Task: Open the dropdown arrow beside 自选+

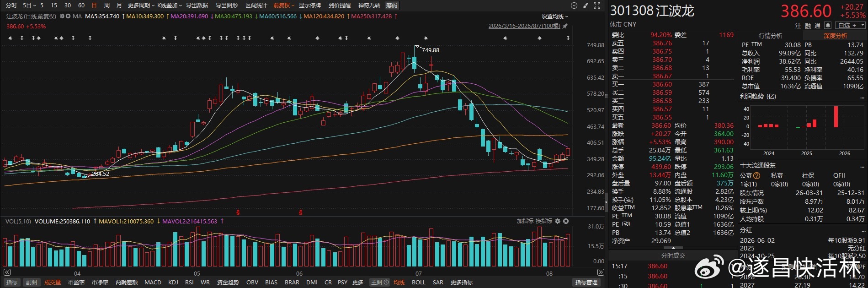Action: click(x=863, y=26)
